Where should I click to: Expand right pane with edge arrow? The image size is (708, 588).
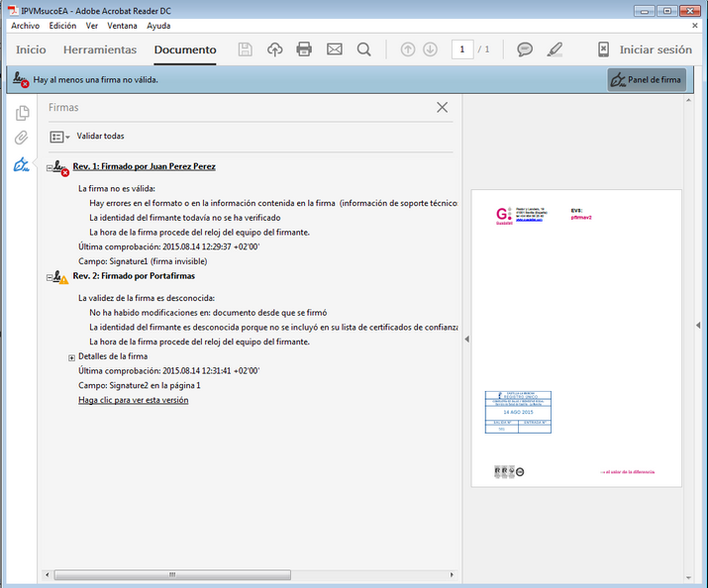698,325
